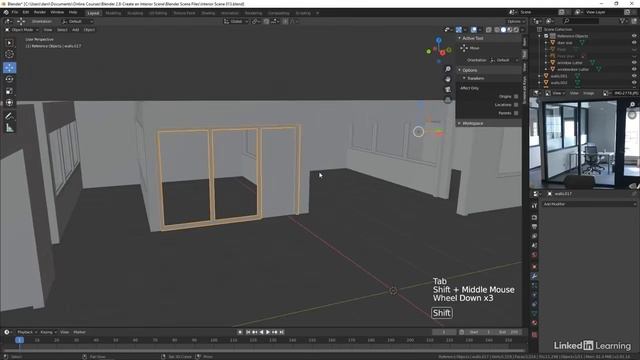Open the Global transform orientation dropdown

pyautogui.click(x=236, y=21)
